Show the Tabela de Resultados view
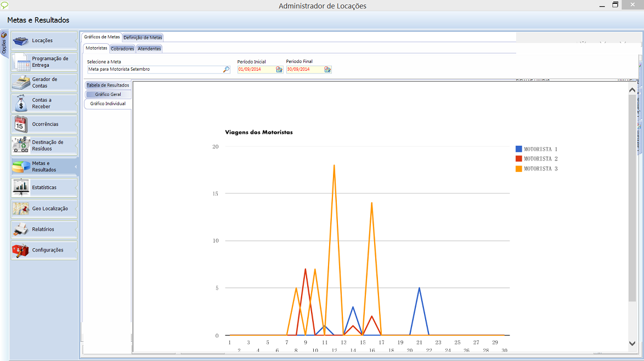This screenshot has height=361, width=644. (x=108, y=85)
